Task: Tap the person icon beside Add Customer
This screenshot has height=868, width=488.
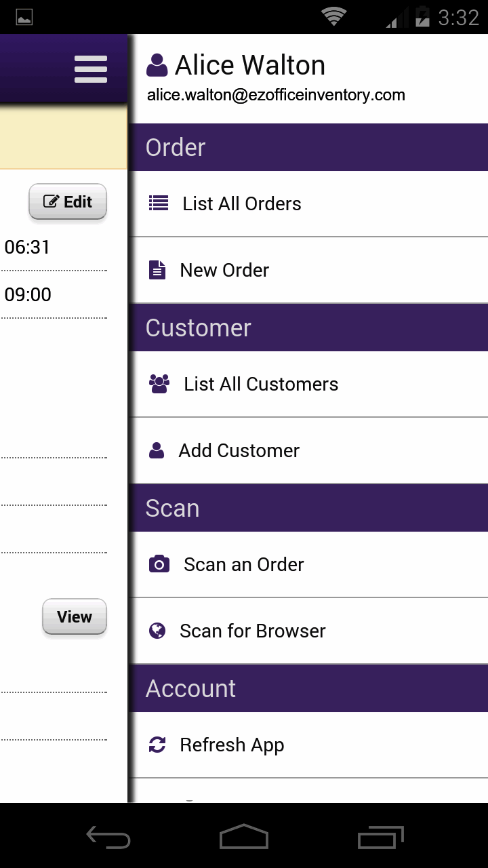Action: point(157,450)
